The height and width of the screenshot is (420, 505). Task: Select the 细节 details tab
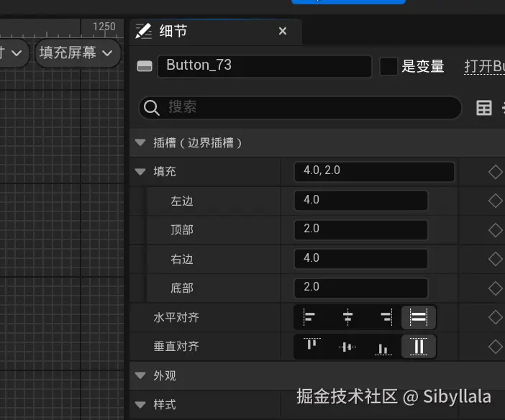point(216,32)
